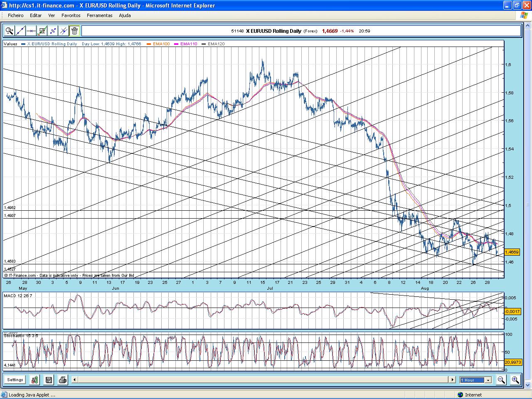The width and height of the screenshot is (532, 399).
Task: Click the EMA110 magenta legend swatch
Action: (x=176, y=44)
